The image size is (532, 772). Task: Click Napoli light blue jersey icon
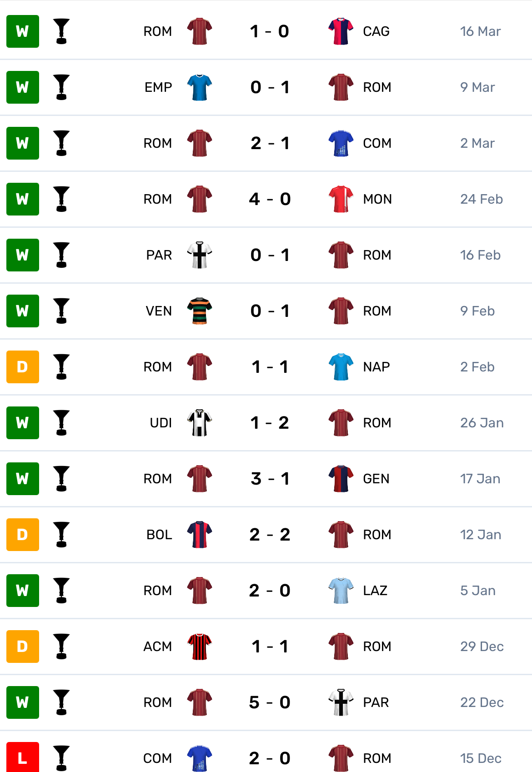(341, 367)
